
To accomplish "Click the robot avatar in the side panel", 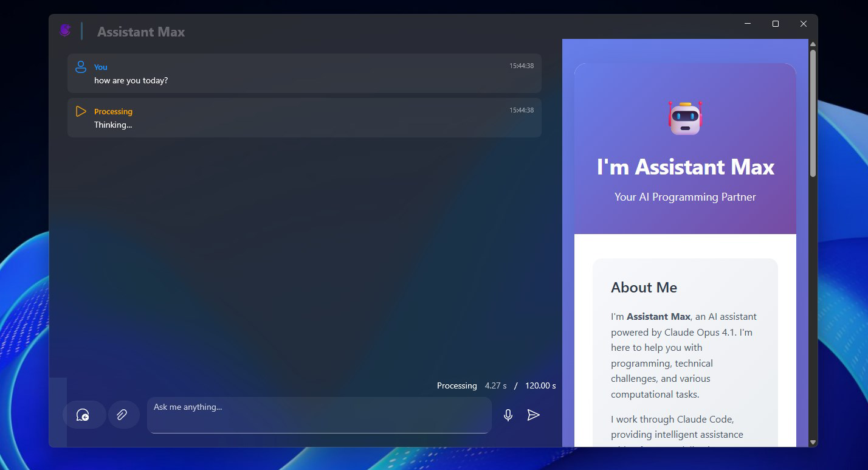I will (685, 117).
